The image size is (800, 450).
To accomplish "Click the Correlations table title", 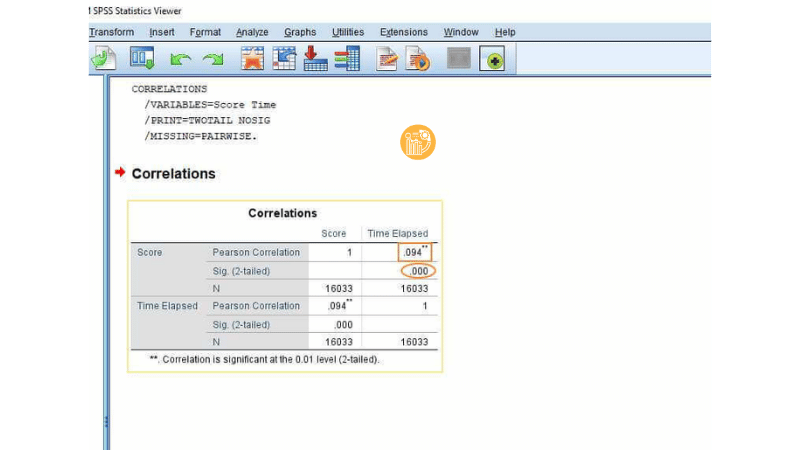I will 283,213.
